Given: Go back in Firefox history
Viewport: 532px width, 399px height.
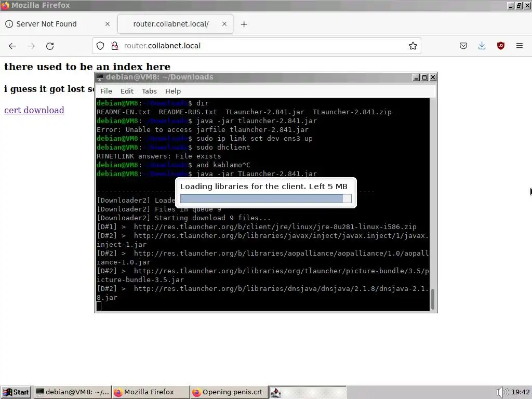Looking at the screenshot, I should [12, 46].
